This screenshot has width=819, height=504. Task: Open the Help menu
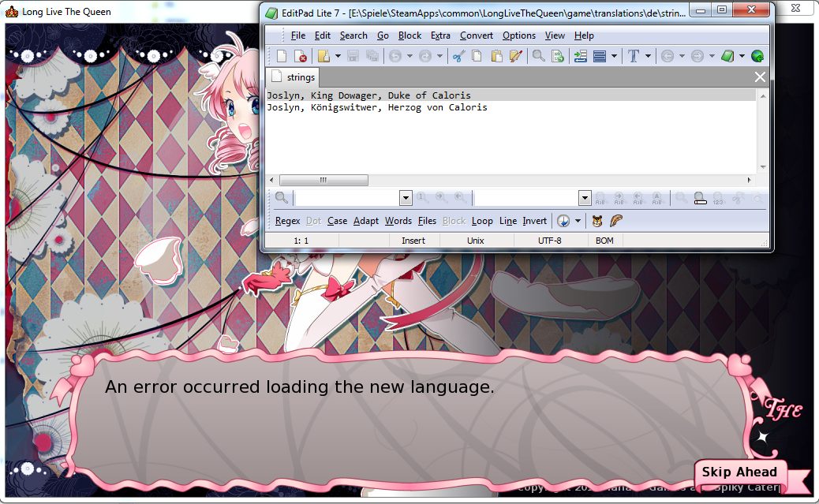point(584,35)
